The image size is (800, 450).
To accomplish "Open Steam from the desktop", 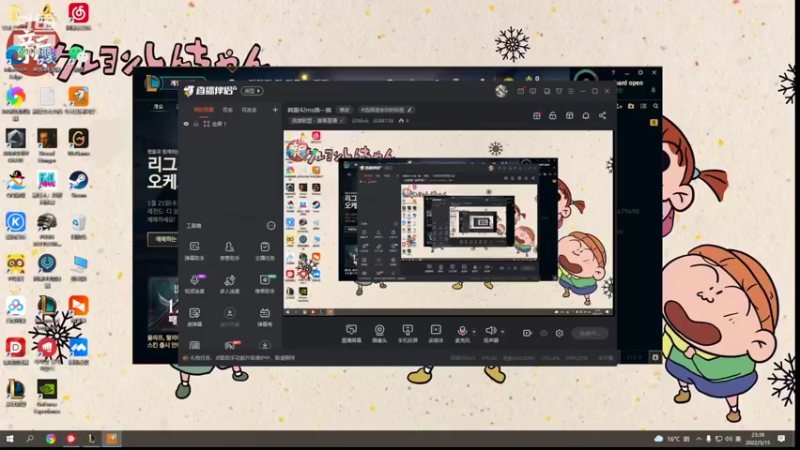I will 79,184.
